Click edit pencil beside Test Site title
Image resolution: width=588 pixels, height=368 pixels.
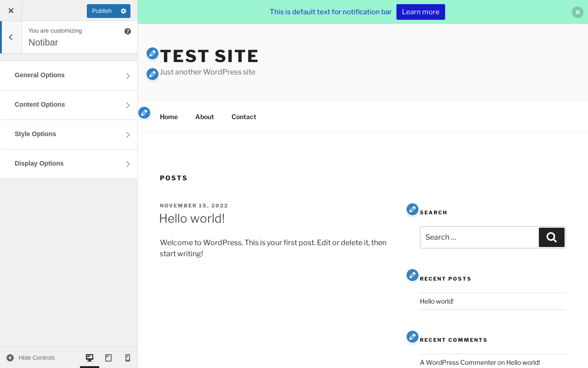[153, 54]
